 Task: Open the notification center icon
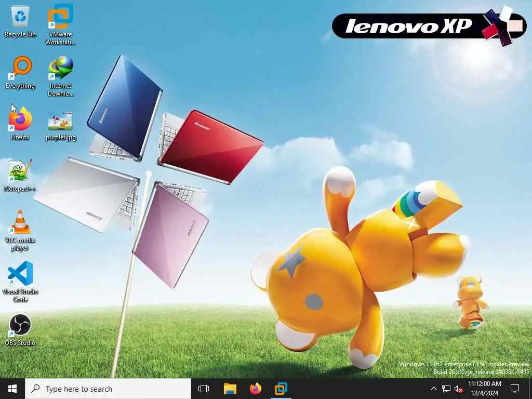click(x=515, y=389)
